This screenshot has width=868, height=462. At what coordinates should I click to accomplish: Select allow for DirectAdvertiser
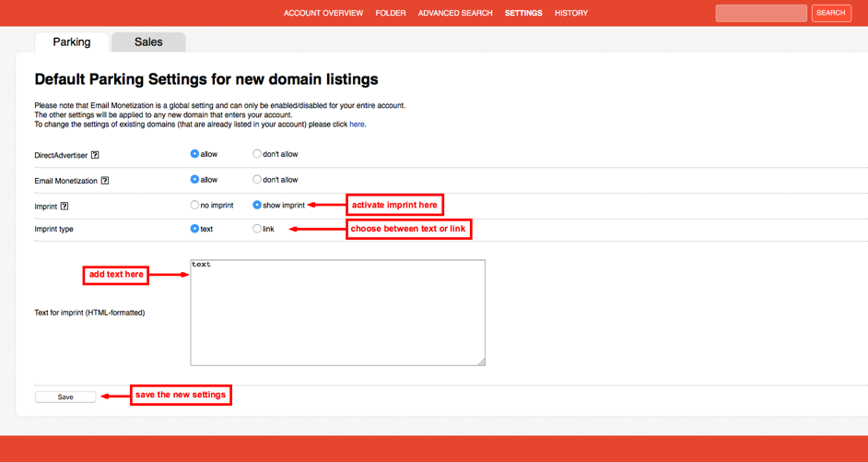[194, 154]
